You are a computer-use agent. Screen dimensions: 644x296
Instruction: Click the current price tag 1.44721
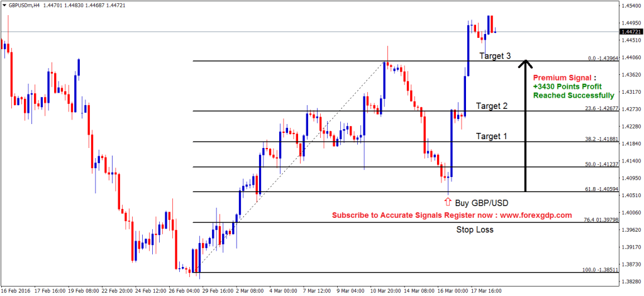(632, 31)
